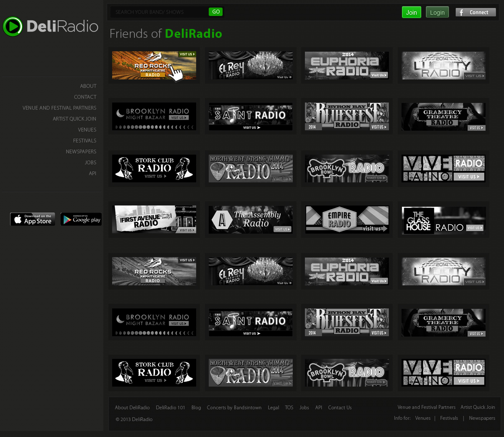Click the Festivals footer info link

(x=449, y=418)
